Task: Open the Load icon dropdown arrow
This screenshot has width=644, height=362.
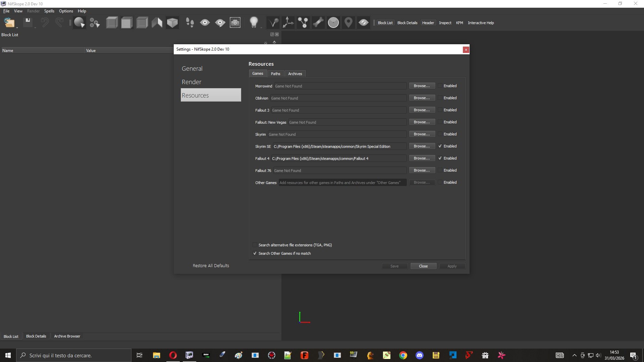Action: [x=17, y=27]
